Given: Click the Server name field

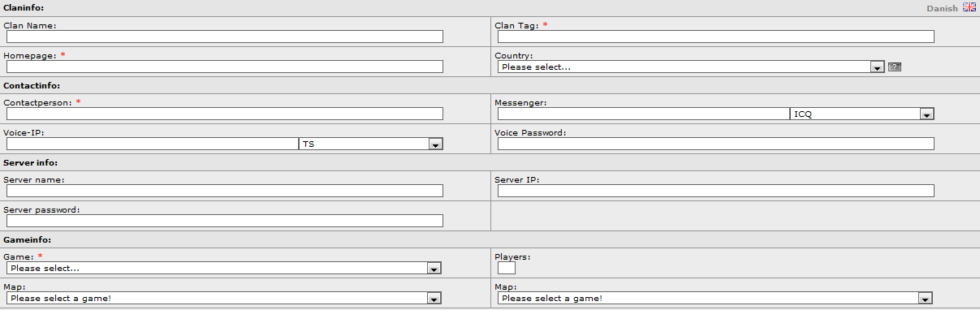Looking at the screenshot, I should 225,191.
